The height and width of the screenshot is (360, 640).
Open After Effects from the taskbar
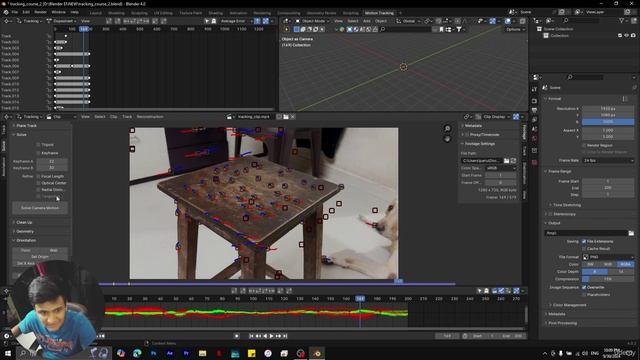(x=170, y=353)
